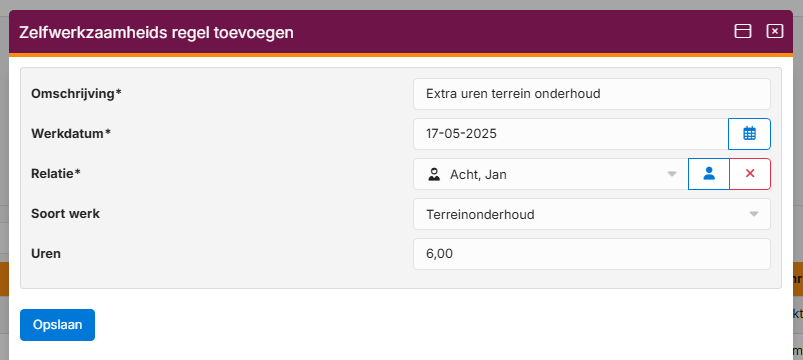Click the small avatar icon beside Acht, Jan
The height and width of the screenshot is (360, 803).
(x=434, y=174)
